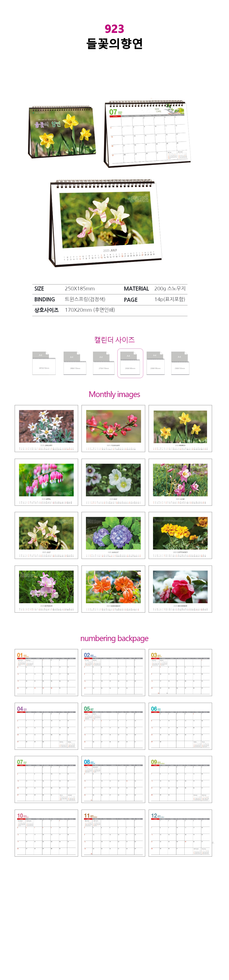
Task: Open the large 2025 JULY calendar photo
Action: point(106,223)
